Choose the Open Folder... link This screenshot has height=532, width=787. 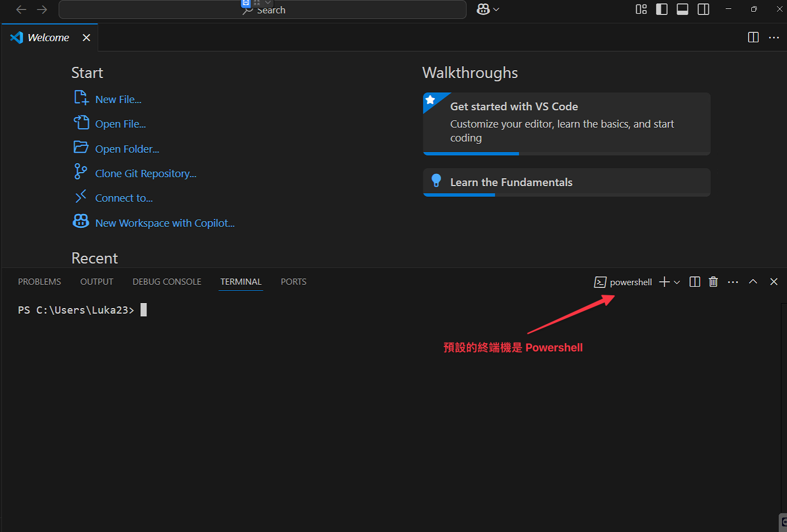click(x=127, y=149)
